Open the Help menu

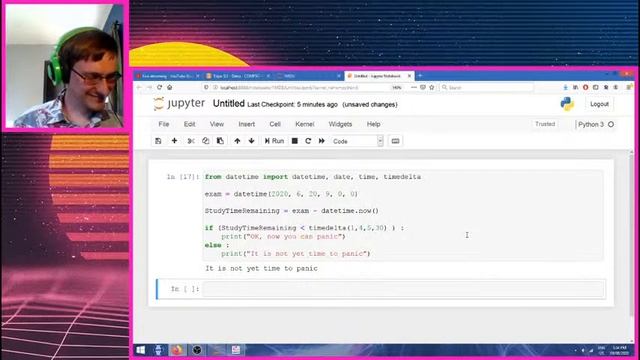click(373, 124)
